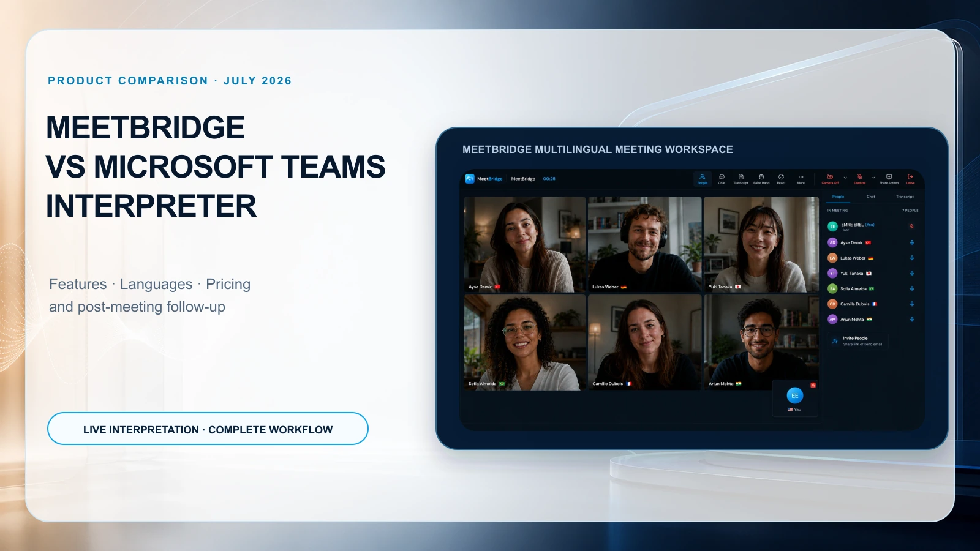Viewport: 980px width, 551px height.
Task: Click Camille Dubois's microphone icon in list
Action: pos(911,304)
